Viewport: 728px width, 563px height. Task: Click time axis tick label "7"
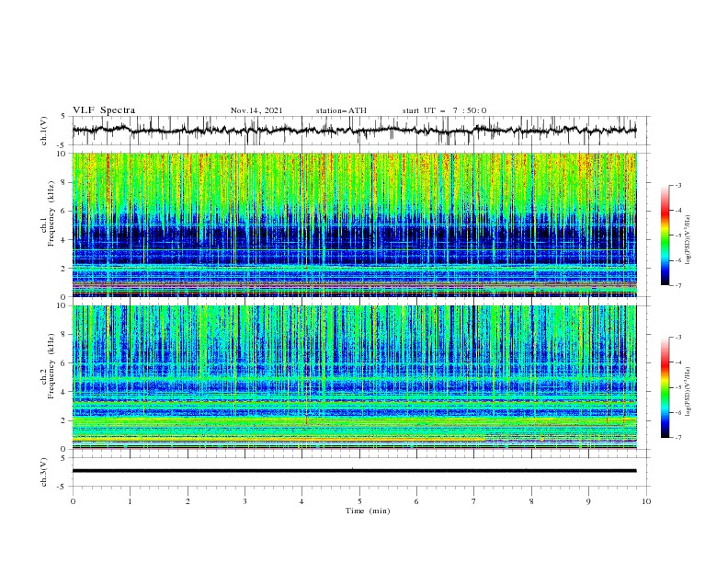pos(474,501)
